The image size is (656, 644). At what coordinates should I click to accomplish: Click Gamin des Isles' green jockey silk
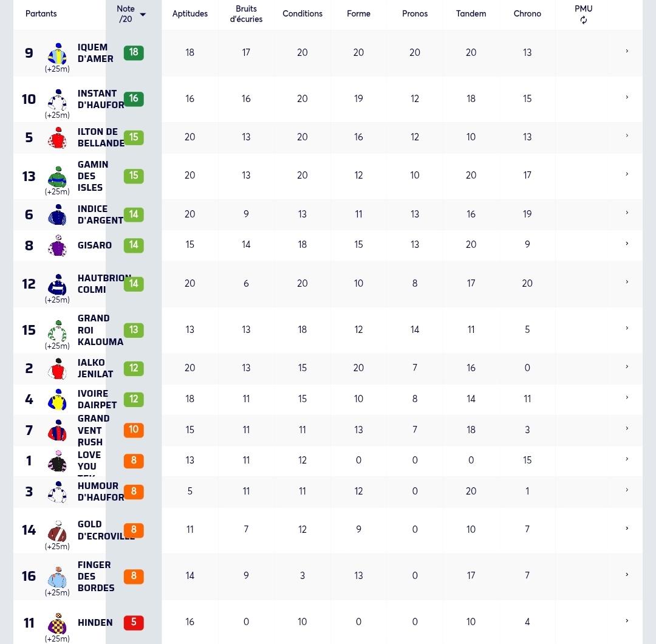(57, 176)
